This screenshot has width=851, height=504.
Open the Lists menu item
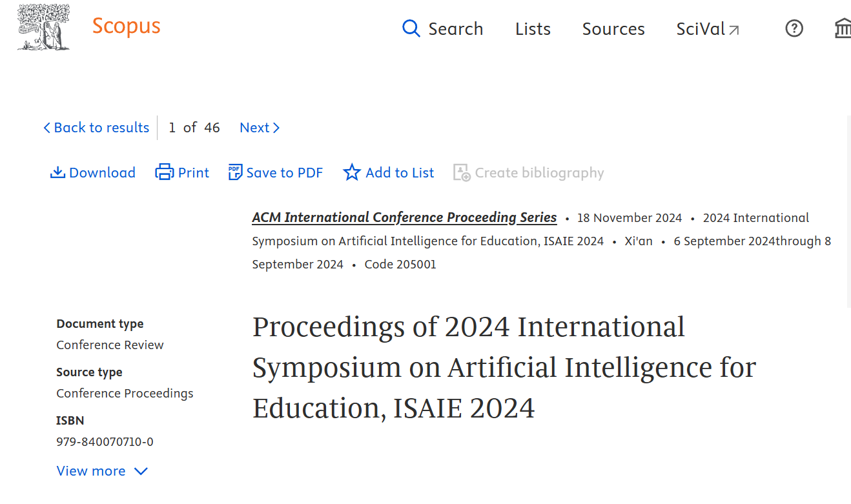533,29
